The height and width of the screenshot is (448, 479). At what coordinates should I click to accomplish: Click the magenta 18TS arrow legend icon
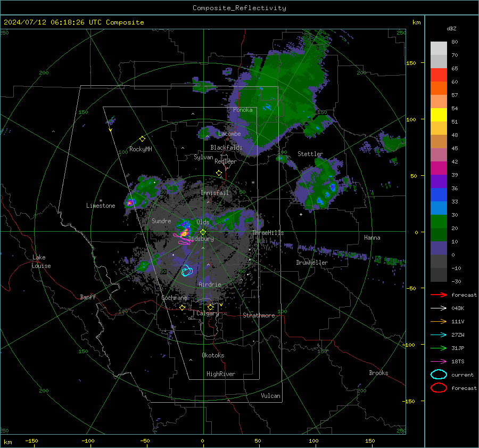coord(439,362)
